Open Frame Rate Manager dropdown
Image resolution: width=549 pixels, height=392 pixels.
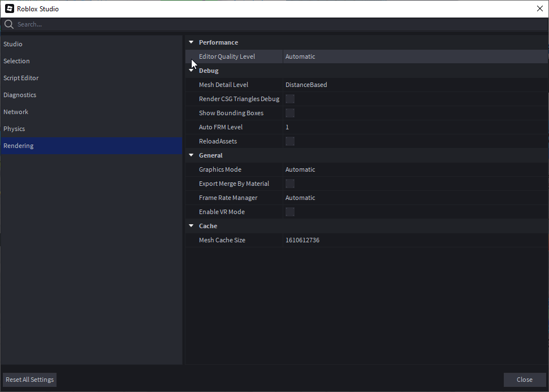coord(416,198)
